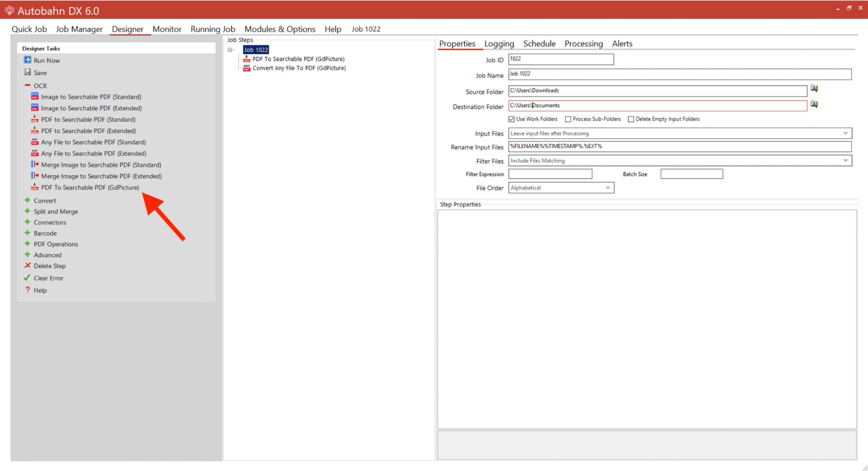Open the File Order dropdown
This screenshot has width=868, height=471.
[x=607, y=188]
